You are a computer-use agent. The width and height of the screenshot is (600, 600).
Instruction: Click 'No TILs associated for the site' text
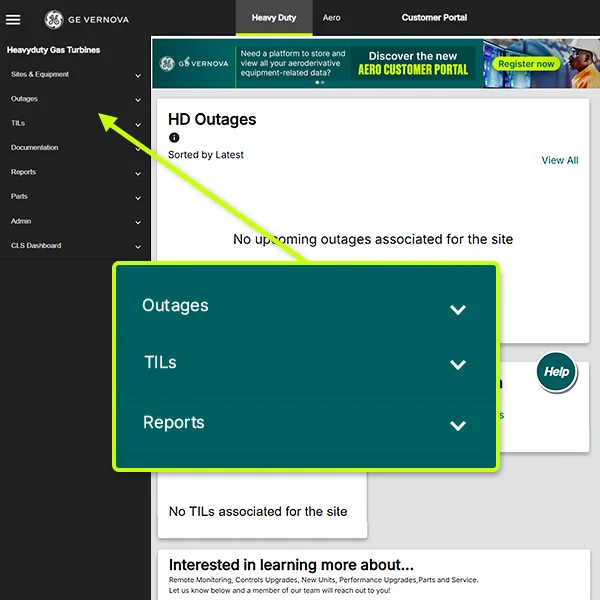pyautogui.click(x=258, y=511)
